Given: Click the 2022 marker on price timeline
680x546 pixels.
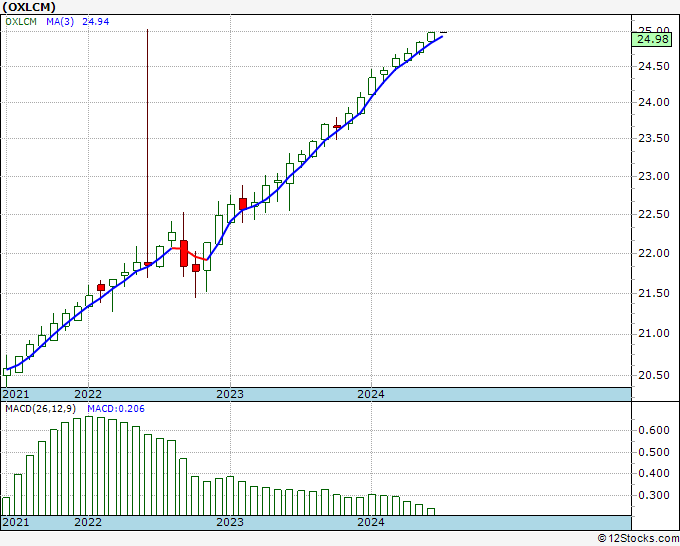Looking at the screenshot, I should [88, 394].
